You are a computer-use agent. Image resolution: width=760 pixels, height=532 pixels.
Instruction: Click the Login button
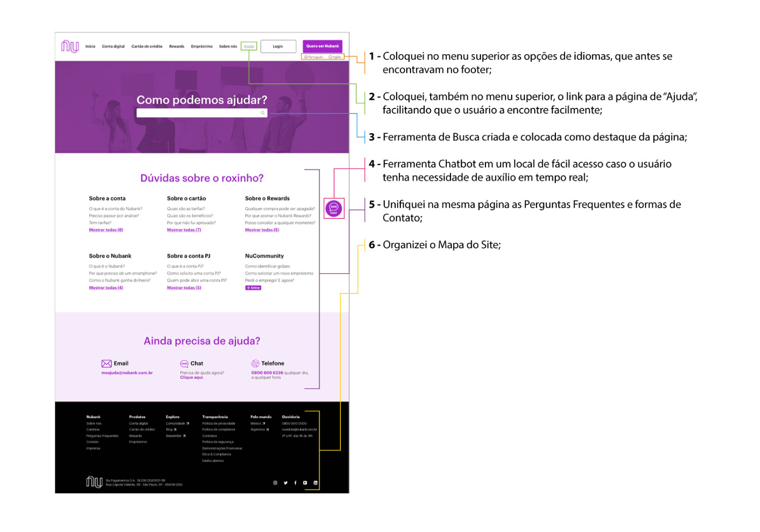(278, 47)
